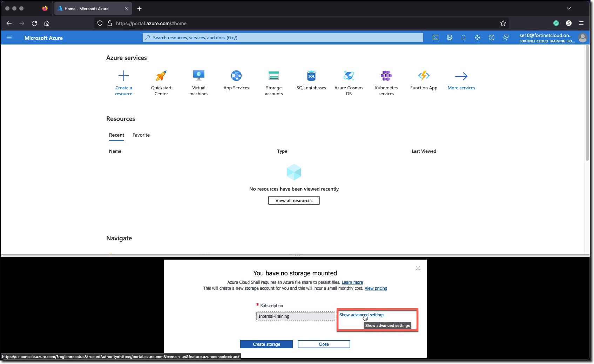Go to Firefox home page
This screenshot has width=594, height=364.
(47, 23)
